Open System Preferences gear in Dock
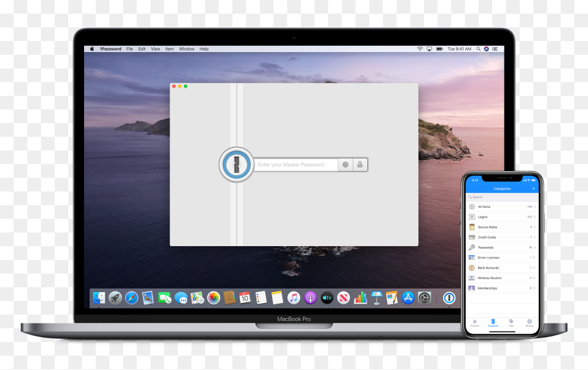 click(x=425, y=298)
